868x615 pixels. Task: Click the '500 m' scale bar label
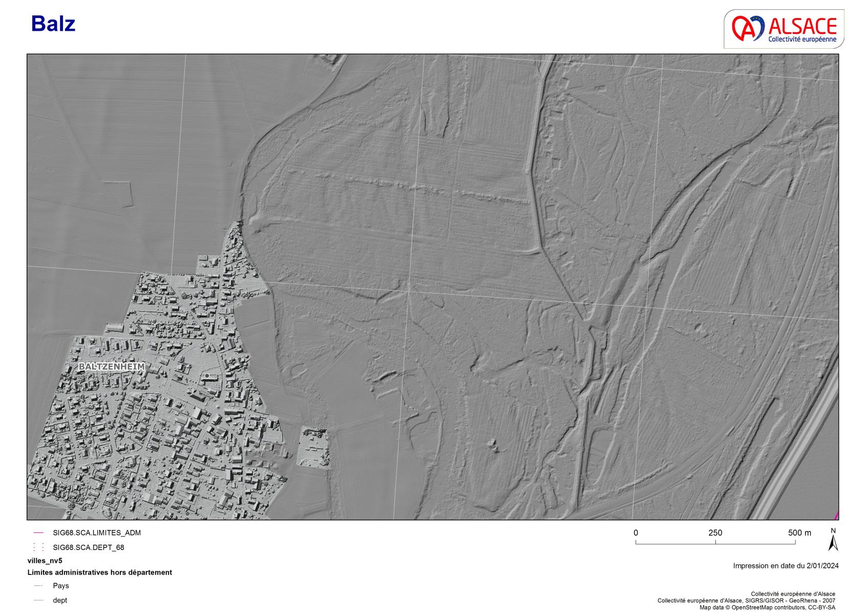click(799, 533)
